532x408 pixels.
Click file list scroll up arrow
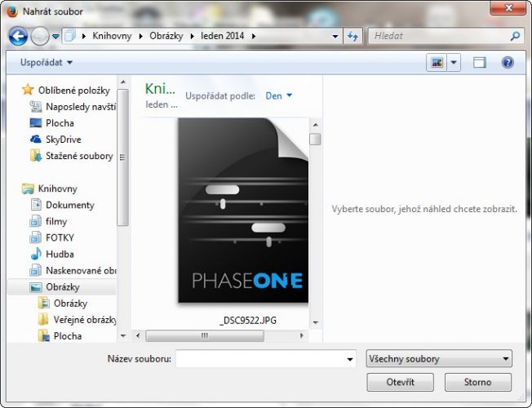[315, 125]
